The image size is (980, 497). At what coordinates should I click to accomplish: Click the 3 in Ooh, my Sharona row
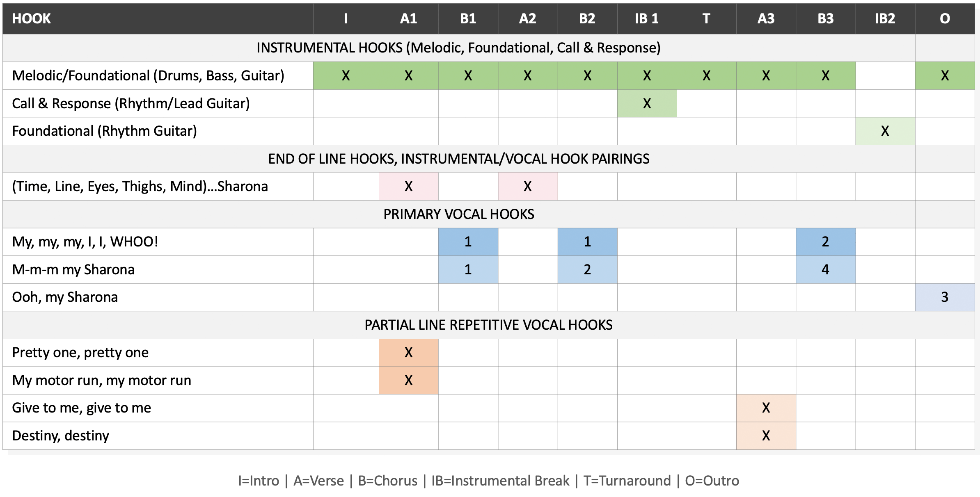[945, 297]
